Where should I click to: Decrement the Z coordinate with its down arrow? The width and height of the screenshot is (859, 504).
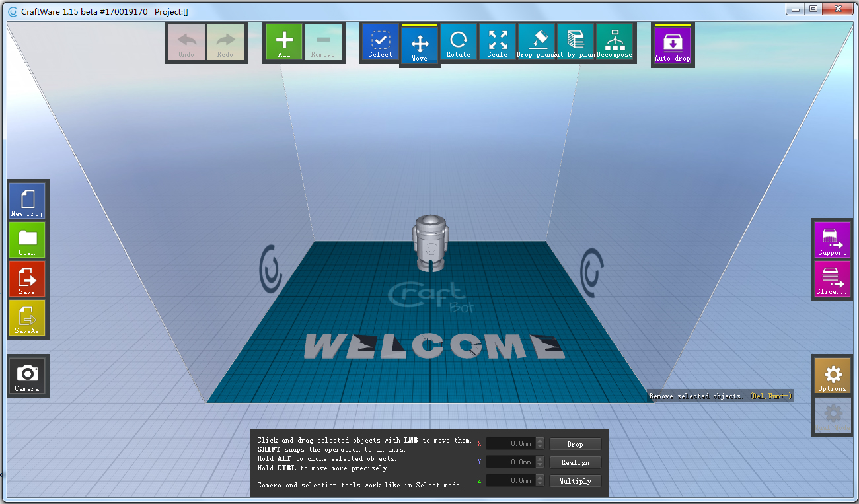coord(540,484)
